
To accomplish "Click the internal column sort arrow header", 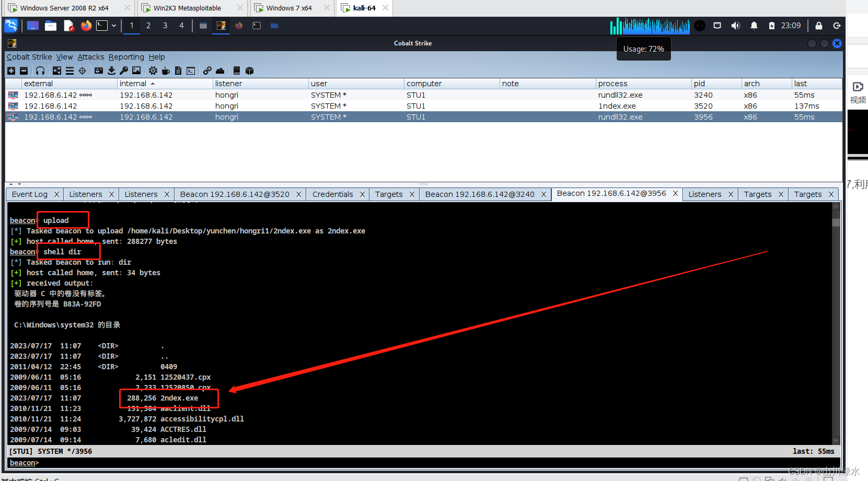I will 153,84.
